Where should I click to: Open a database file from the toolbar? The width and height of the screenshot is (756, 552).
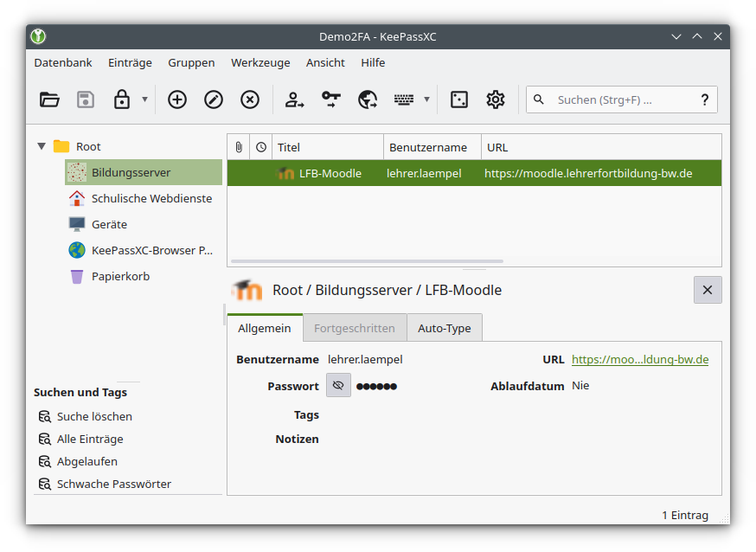(49, 99)
